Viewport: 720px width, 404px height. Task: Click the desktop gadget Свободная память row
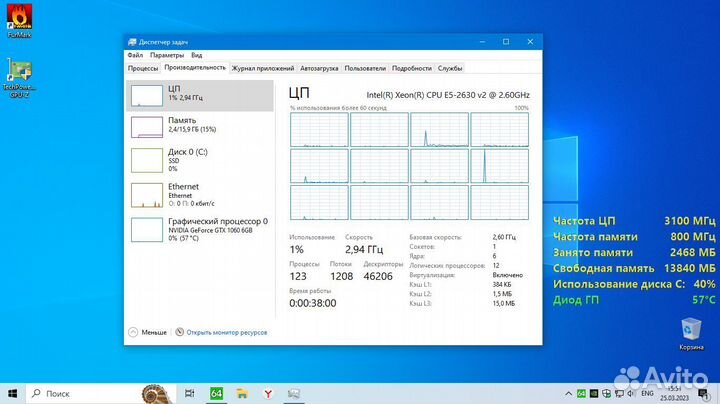point(634,268)
